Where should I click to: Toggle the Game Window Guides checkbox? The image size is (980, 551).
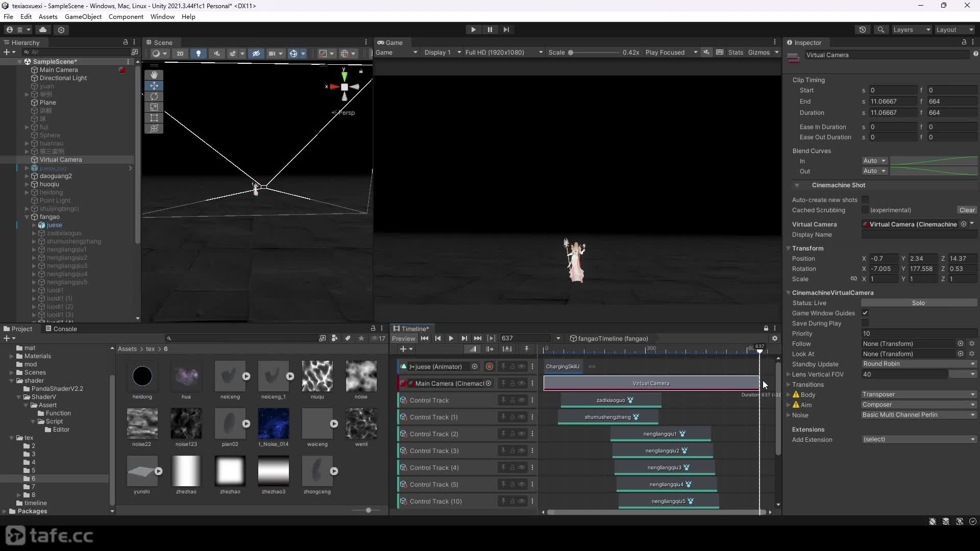pos(865,313)
